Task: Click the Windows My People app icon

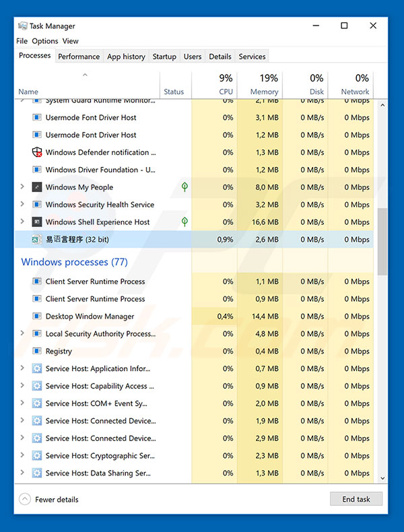Action: pos(36,187)
